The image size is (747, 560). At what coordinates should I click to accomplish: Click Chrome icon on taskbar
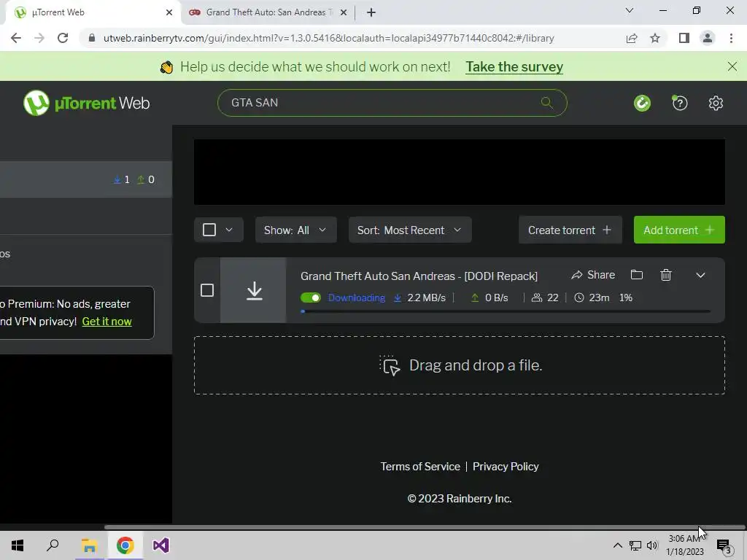(125, 545)
